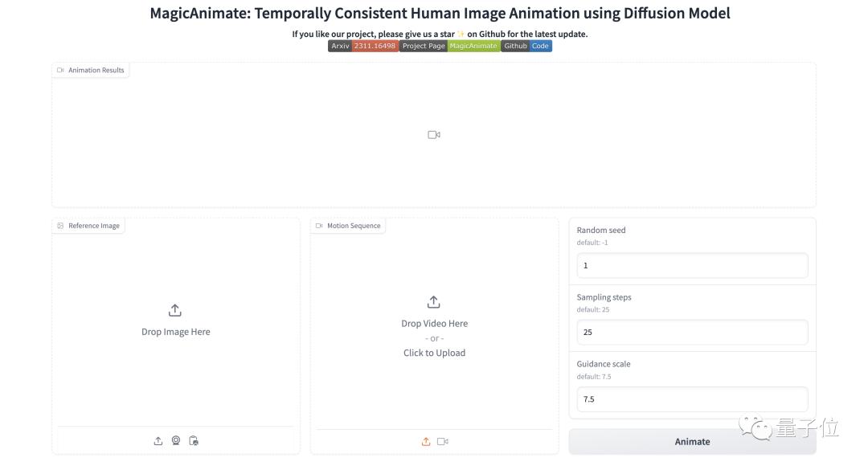Click the Drop Image Here area
Image resolution: width=868 pixels, height=466 pixels.
click(x=176, y=332)
